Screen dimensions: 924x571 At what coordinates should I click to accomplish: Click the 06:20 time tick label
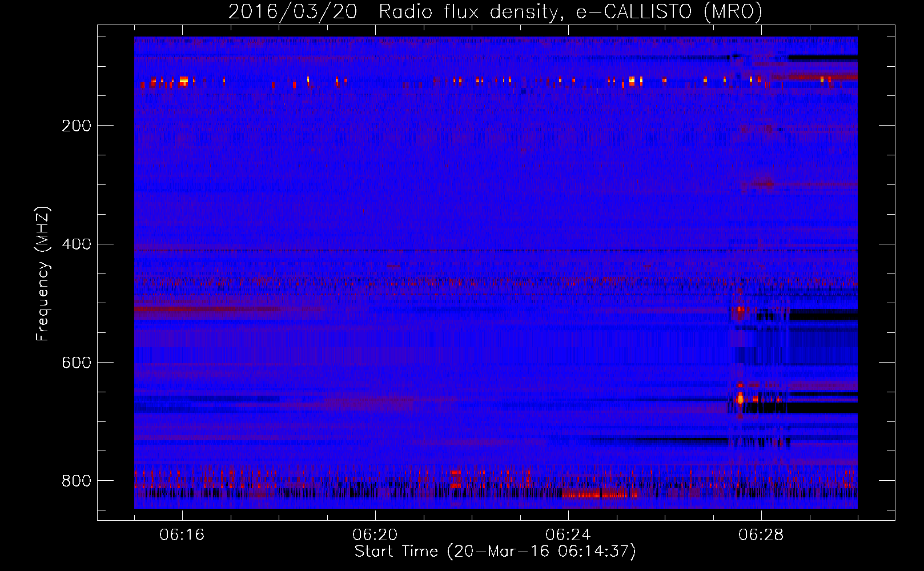tap(375, 535)
